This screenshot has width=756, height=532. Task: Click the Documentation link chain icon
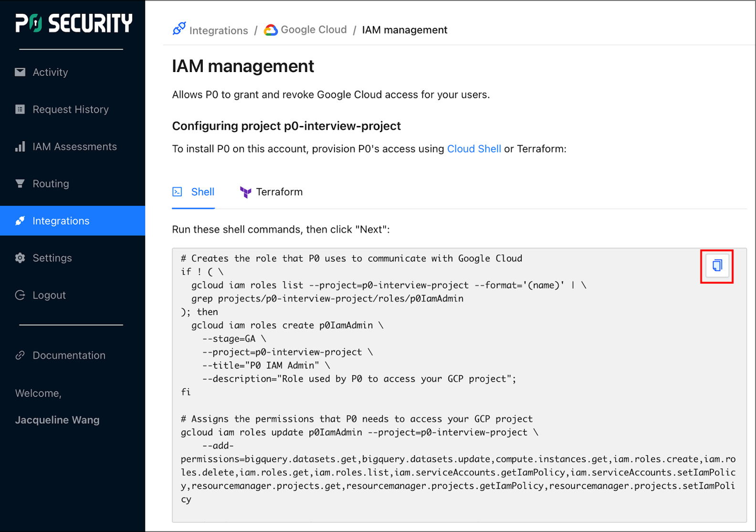(x=20, y=355)
